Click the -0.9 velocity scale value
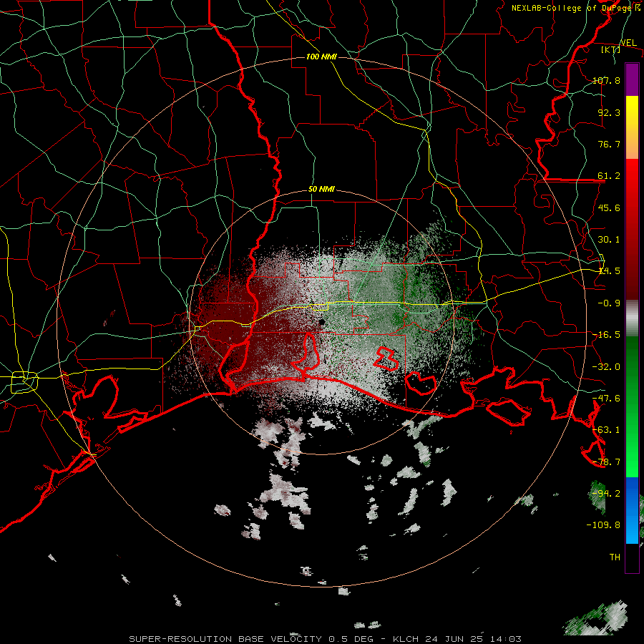 pos(609,303)
